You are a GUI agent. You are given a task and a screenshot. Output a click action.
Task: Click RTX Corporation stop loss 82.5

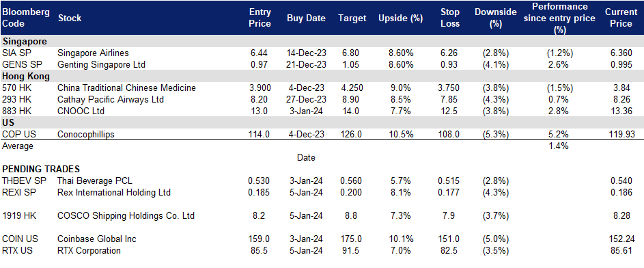[x=449, y=250]
